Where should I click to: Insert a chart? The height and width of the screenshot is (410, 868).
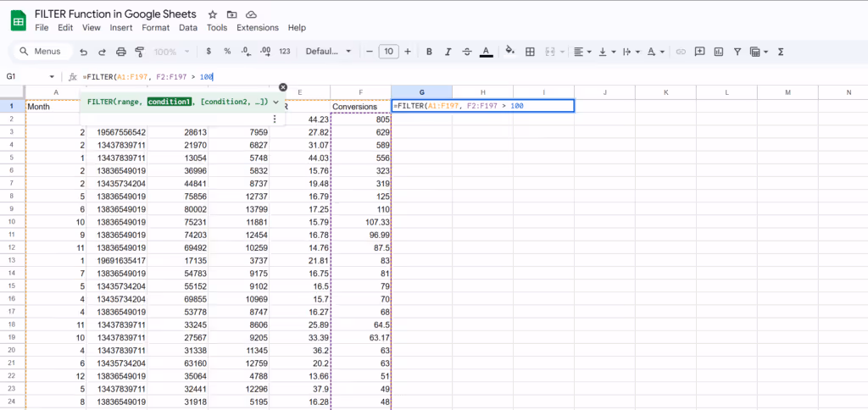719,52
